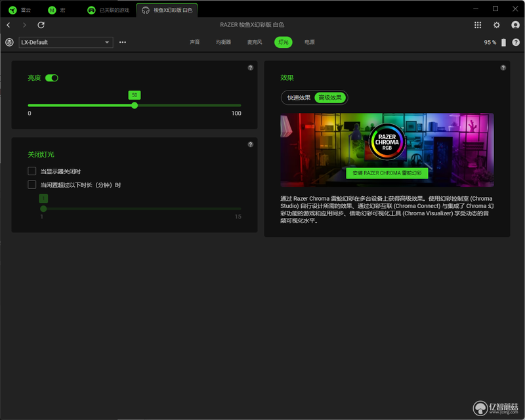The height and width of the screenshot is (420, 525).
Task: Click the 安装 RAZER CHROMA 雷蛇幻彩 button
Action: coord(387,173)
